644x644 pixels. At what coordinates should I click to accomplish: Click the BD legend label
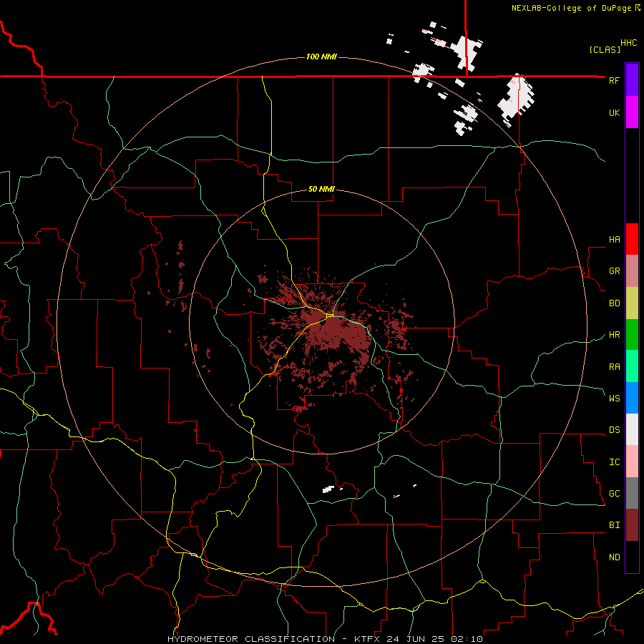614,303
